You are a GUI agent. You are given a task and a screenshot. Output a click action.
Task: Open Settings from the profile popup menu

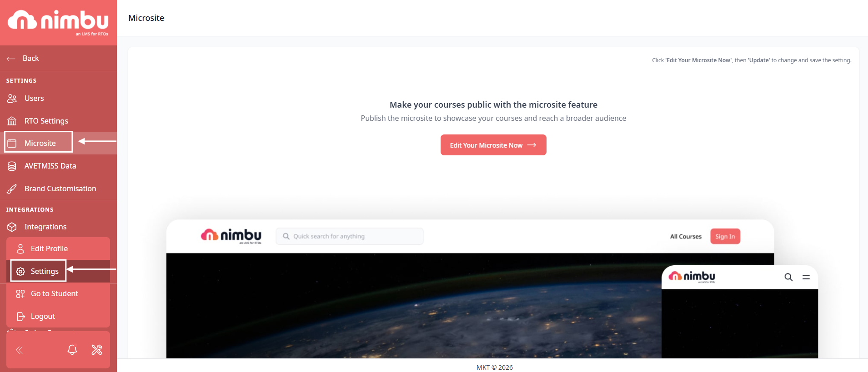pos(38,271)
